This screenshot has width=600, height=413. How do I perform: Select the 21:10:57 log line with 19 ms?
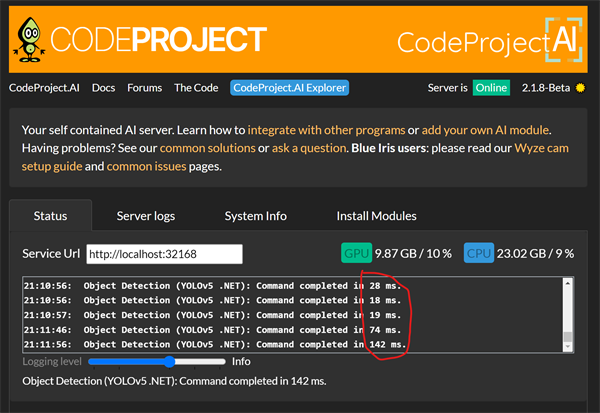coord(212,315)
